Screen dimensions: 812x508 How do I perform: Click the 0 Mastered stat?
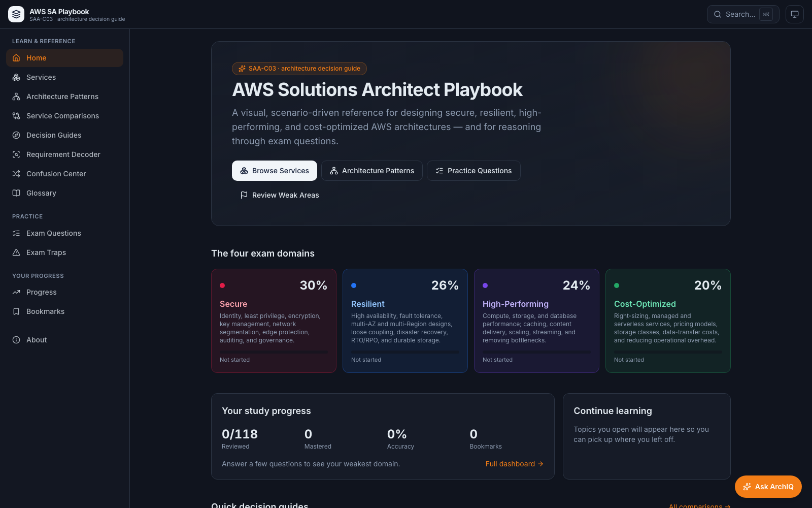pos(318,439)
